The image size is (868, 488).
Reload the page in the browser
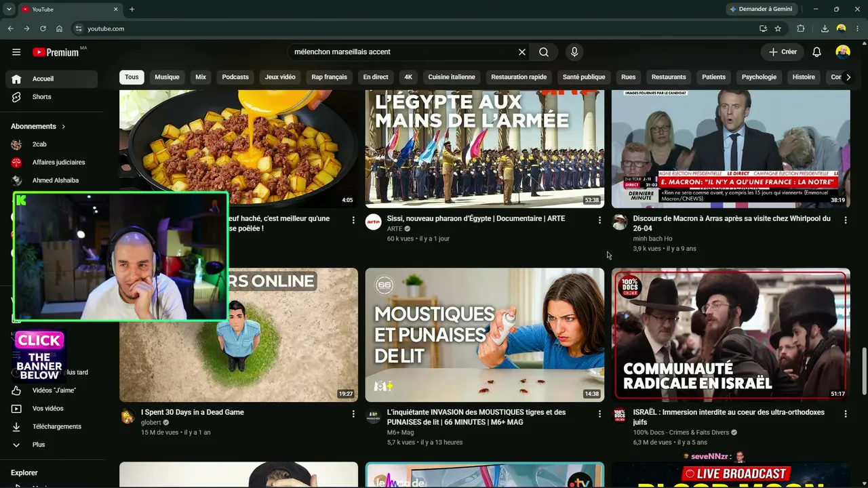[43, 28]
